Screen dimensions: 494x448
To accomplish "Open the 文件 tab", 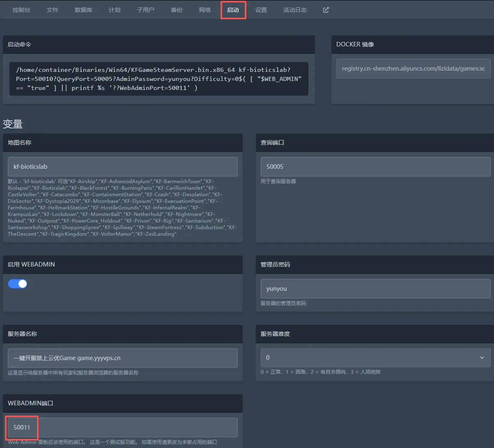I will (x=53, y=10).
